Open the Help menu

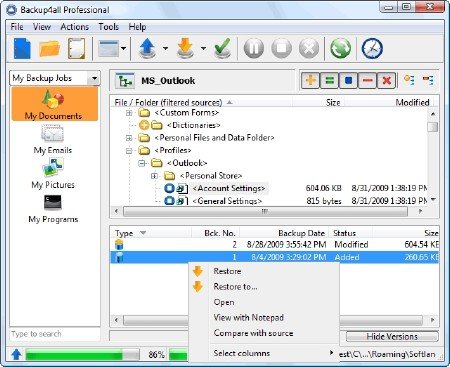coord(137,27)
